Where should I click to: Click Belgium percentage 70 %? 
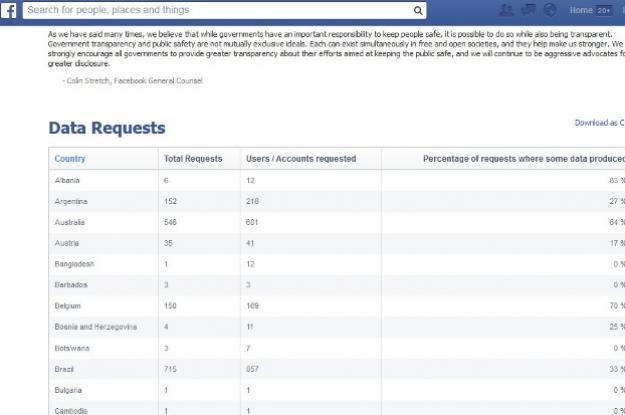[x=617, y=306]
